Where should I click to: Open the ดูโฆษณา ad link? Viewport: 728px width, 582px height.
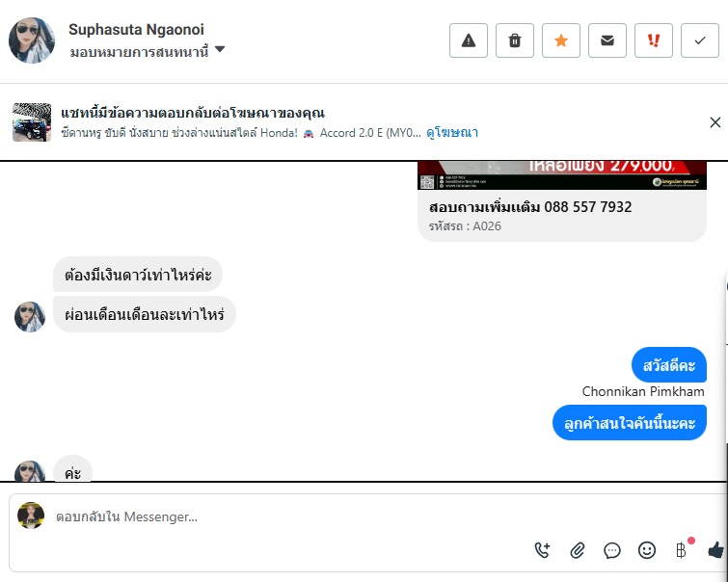tap(452, 133)
